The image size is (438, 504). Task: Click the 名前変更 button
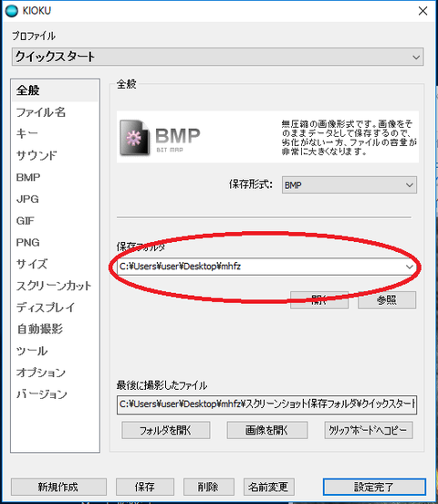(x=268, y=487)
